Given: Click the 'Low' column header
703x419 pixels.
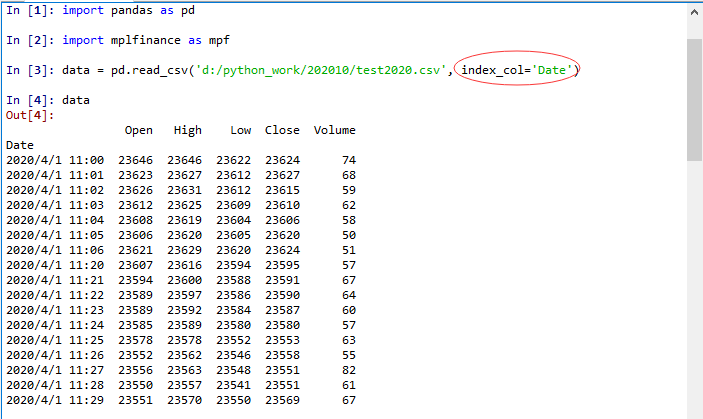Looking at the screenshot, I should (x=241, y=130).
